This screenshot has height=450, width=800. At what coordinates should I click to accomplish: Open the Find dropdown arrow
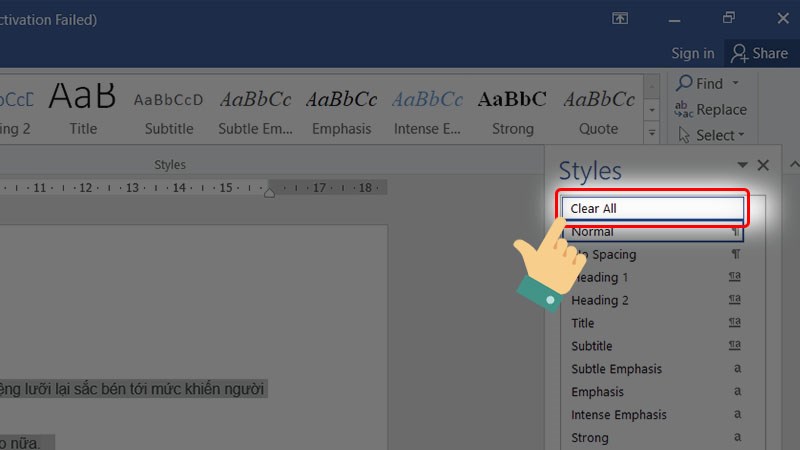click(x=736, y=84)
